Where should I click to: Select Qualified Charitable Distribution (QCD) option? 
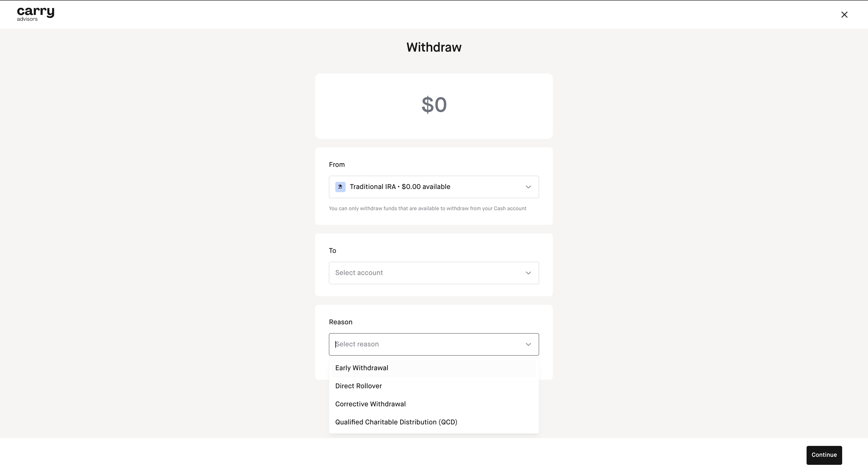click(x=396, y=422)
